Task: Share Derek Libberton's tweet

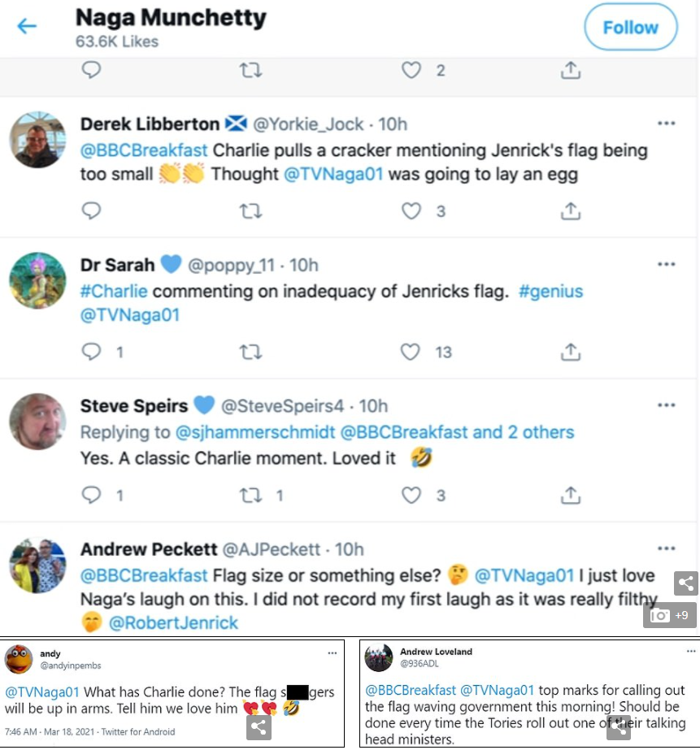Action: (x=572, y=211)
